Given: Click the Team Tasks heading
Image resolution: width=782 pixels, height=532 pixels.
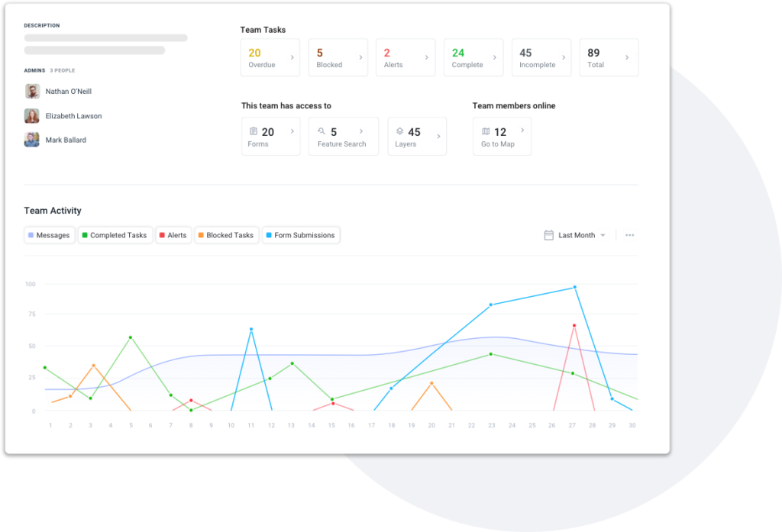Looking at the screenshot, I should (x=263, y=30).
